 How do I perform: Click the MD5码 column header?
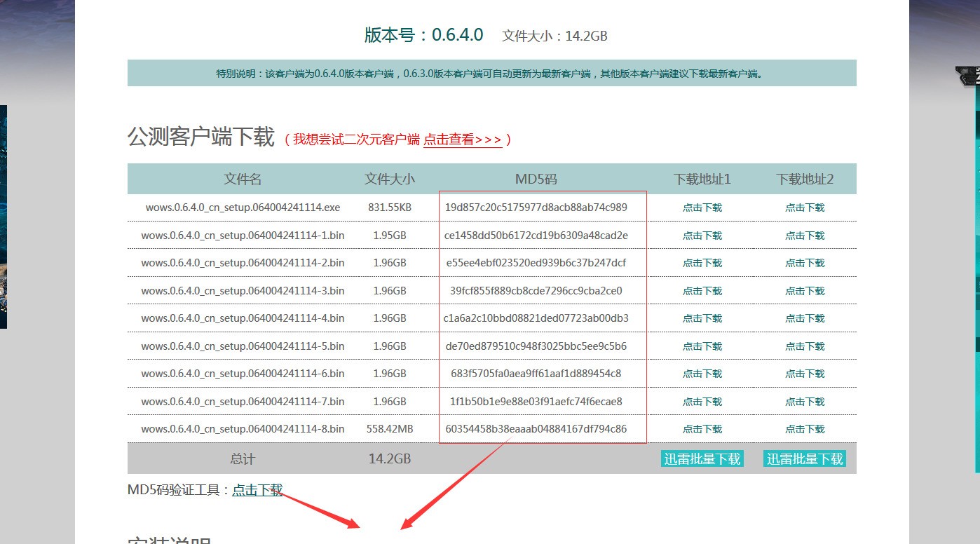point(536,179)
